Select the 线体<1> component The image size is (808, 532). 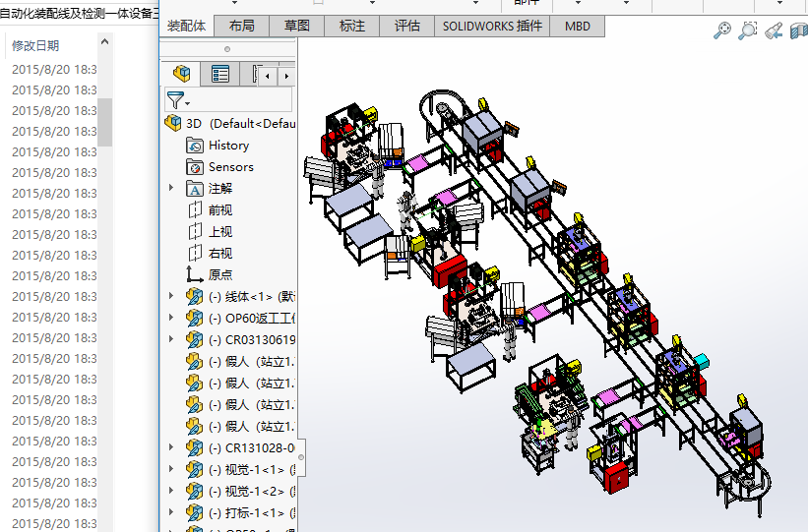pyautogui.click(x=252, y=297)
